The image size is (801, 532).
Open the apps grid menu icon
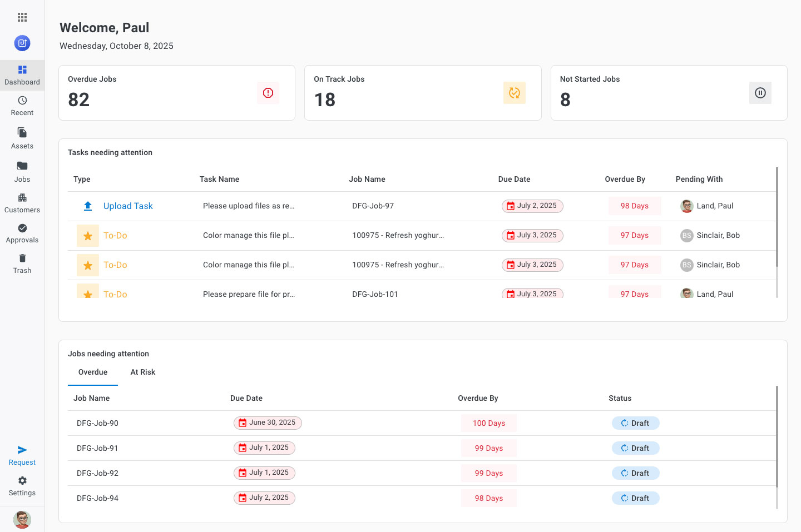tap(22, 17)
